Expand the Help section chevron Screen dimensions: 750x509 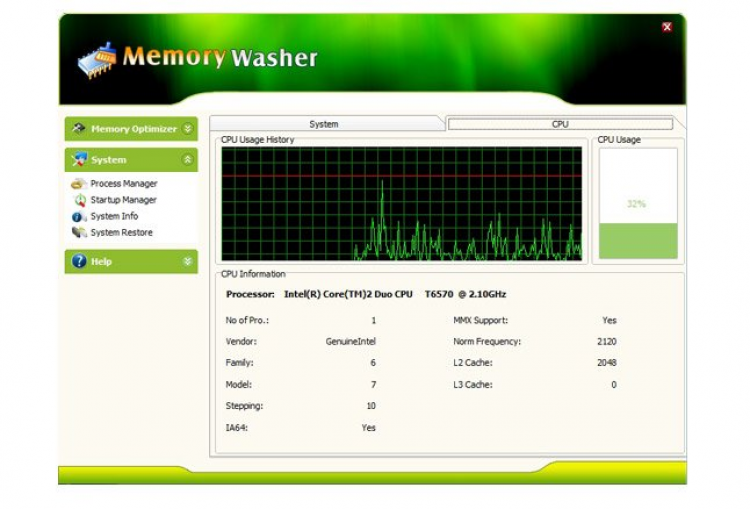click(x=188, y=261)
